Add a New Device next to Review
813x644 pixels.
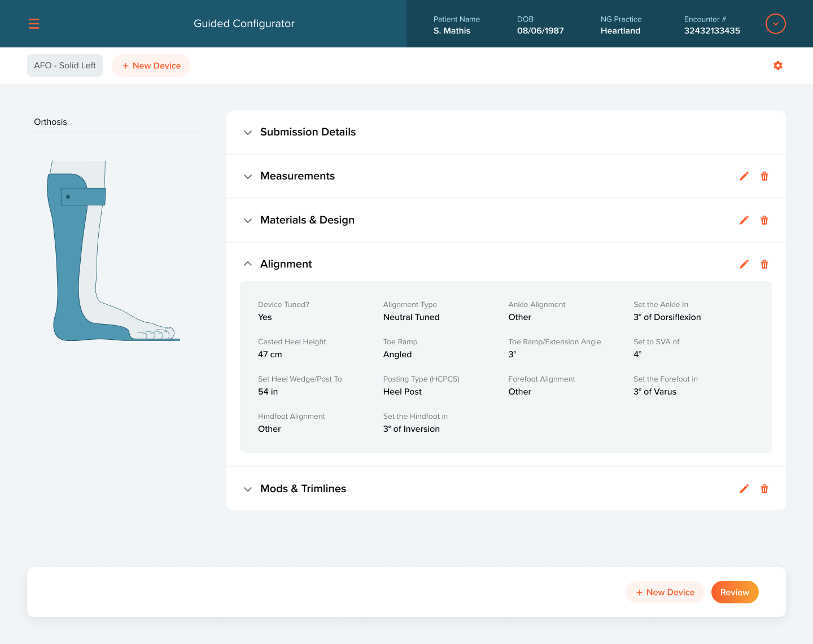pyautogui.click(x=665, y=592)
